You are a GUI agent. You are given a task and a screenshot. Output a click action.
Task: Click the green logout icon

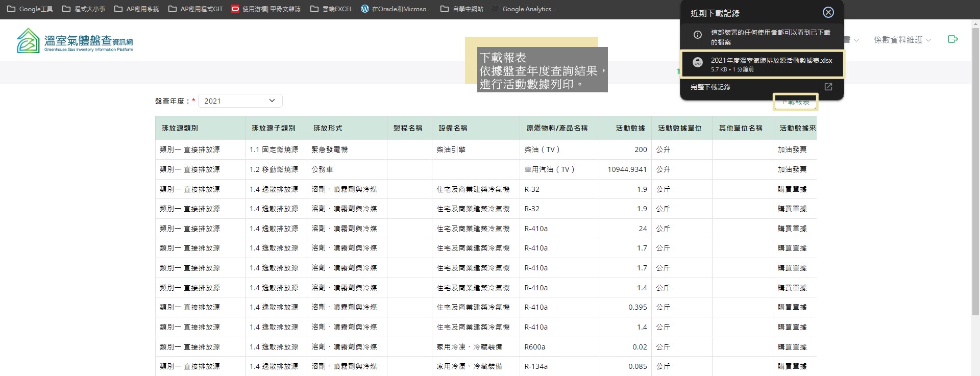[952, 39]
